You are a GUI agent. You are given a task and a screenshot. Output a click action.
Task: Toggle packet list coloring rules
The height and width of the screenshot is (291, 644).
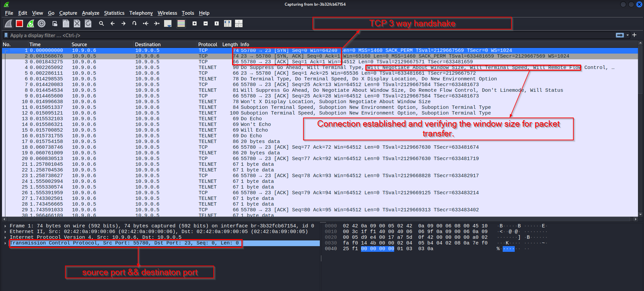(x=181, y=23)
